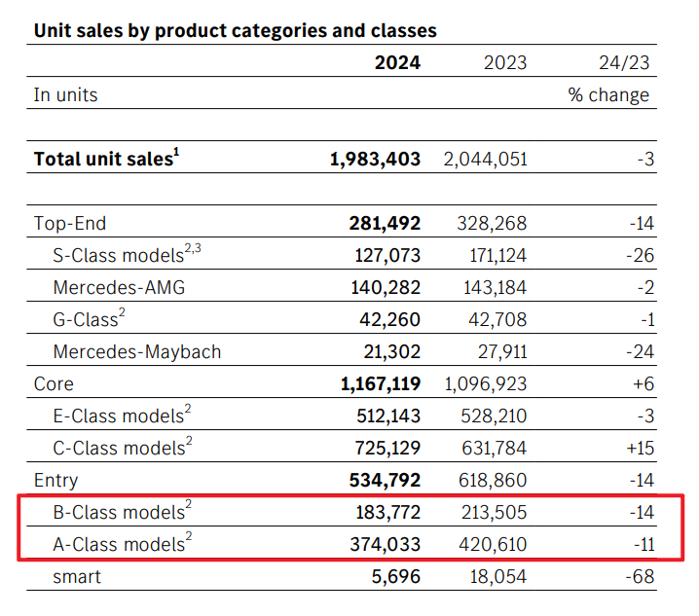Select the G-Class 2023 value 42,708
The width and height of the screenshot is (699, 616).
coord(492,319)
